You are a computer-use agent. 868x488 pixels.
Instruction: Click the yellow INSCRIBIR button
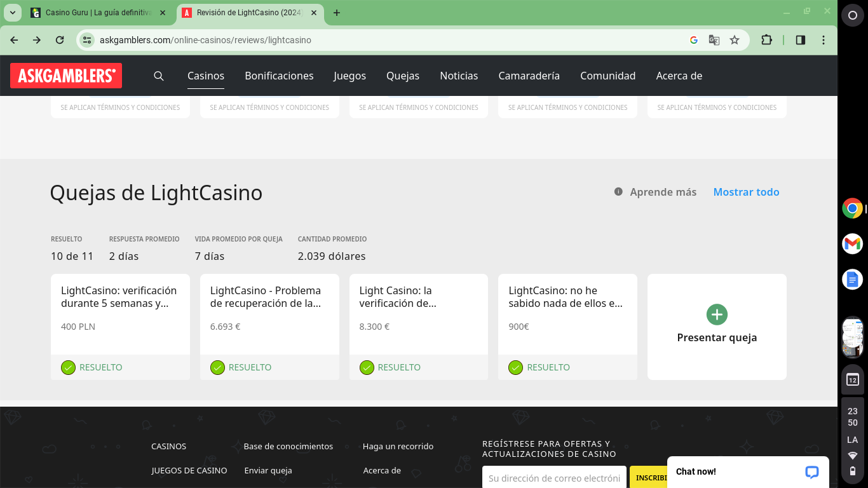tap(648, 478)
